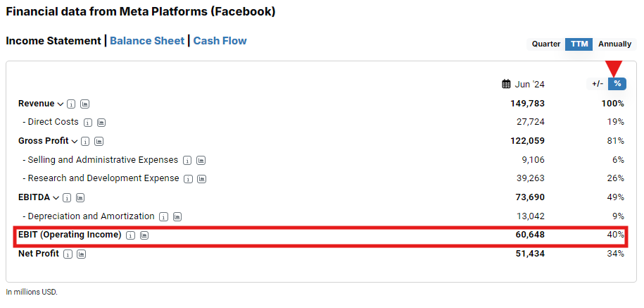Collapse the Gross Profit row chevron
The image size is (644, 308).
click(x=75, y=142)
